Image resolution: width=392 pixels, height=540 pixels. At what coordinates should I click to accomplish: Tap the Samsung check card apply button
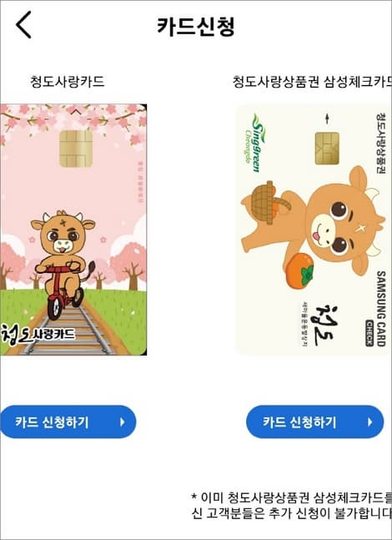click(x=315, y=421)
